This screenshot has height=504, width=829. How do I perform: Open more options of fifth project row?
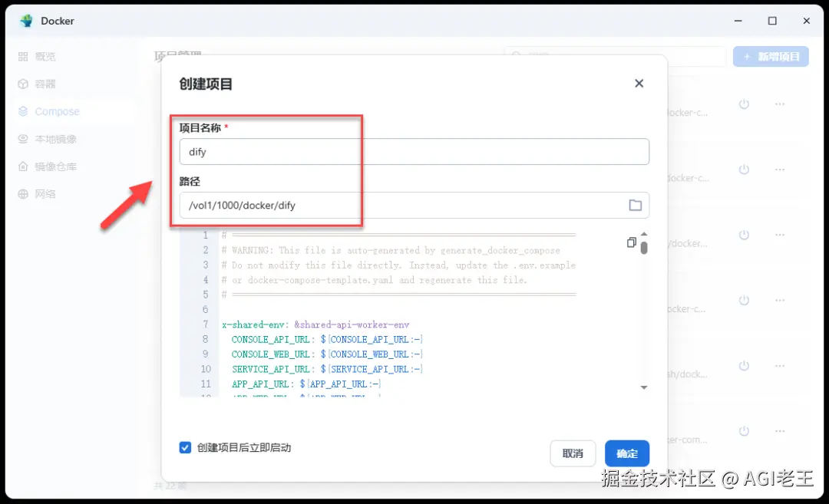(x=780, y=366)
